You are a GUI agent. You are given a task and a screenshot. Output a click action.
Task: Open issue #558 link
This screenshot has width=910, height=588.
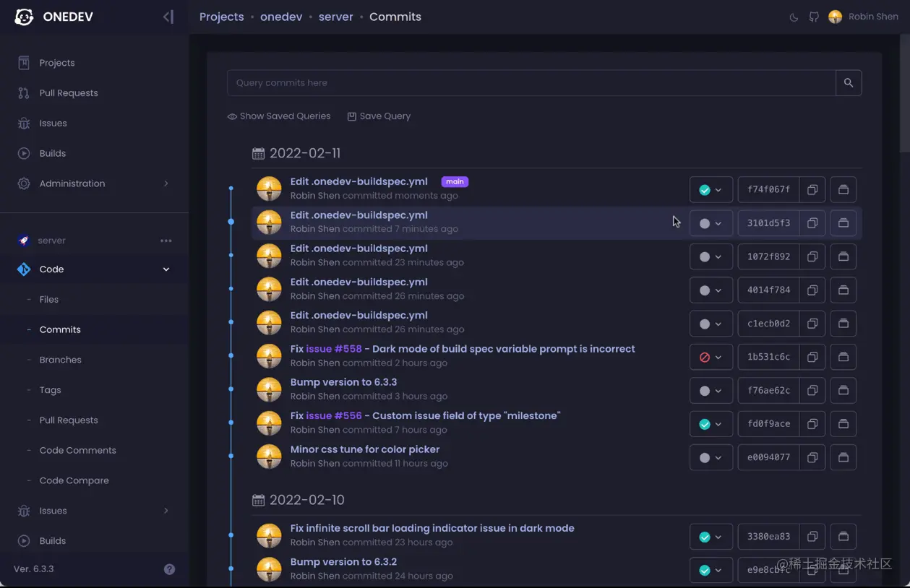click(334, 349)
